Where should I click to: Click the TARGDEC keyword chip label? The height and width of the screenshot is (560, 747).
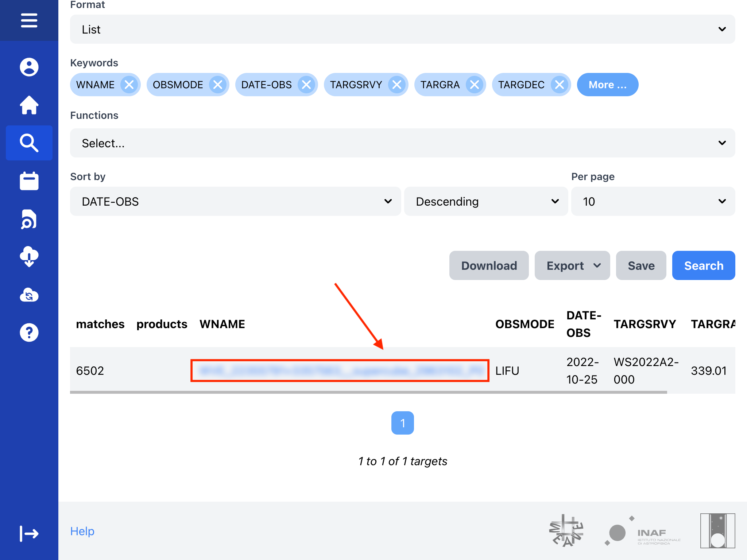[522, 85]
